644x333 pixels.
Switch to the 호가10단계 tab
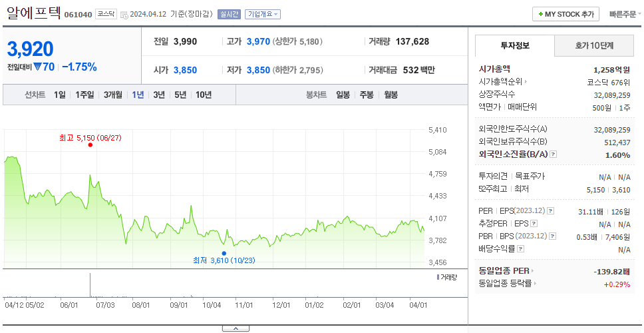point(594,46)
